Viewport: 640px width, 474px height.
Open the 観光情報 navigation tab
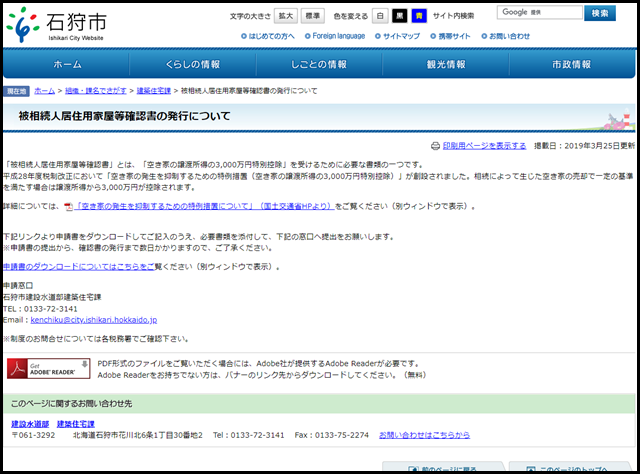[x=446, y=64]
